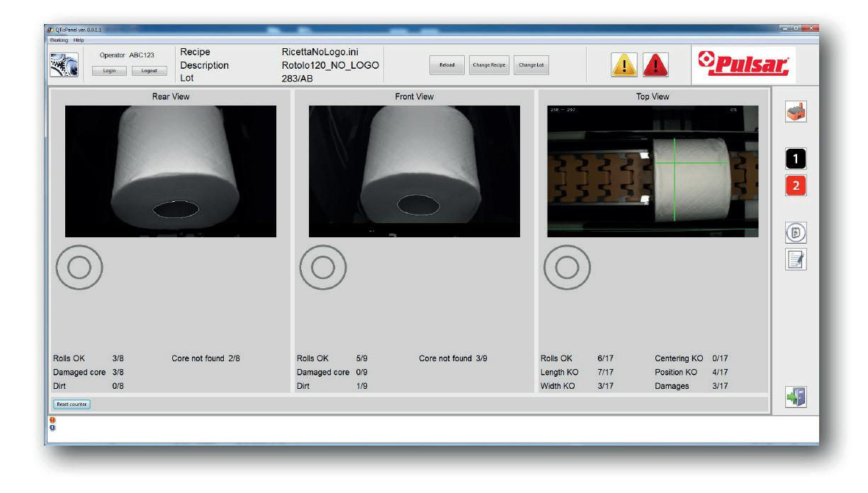Click the Pulsar logo
This screenshot has width=868, height=493.
pos(743,65)
